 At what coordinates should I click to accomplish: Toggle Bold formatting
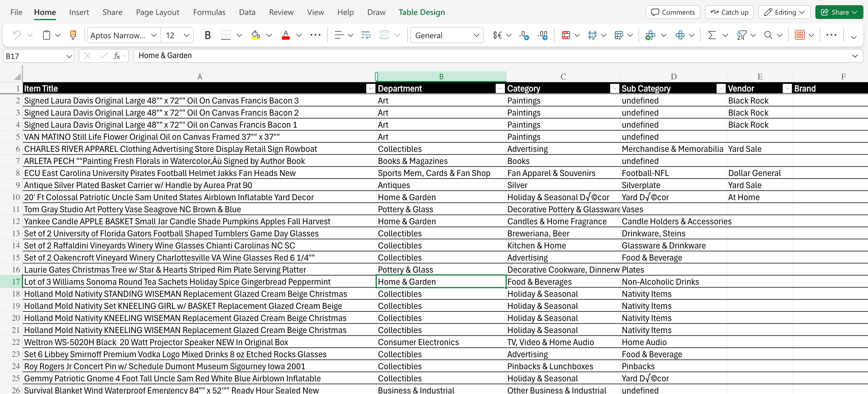208,35
